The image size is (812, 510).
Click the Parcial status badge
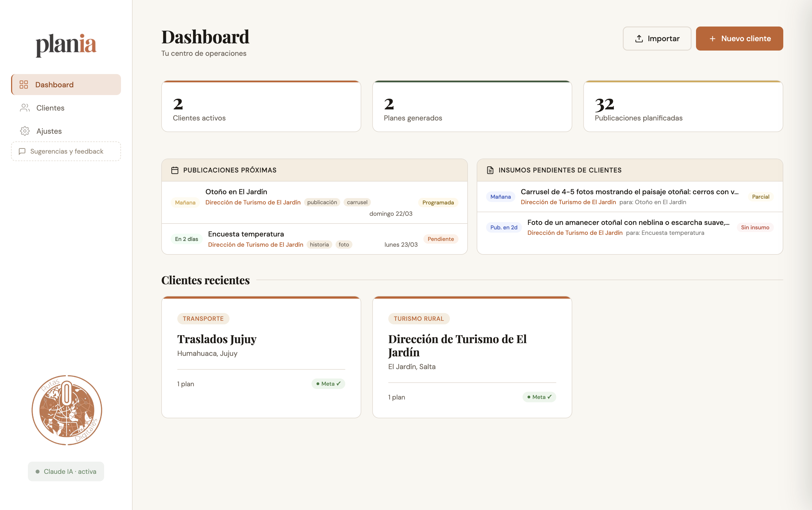(x=760, y=197)
